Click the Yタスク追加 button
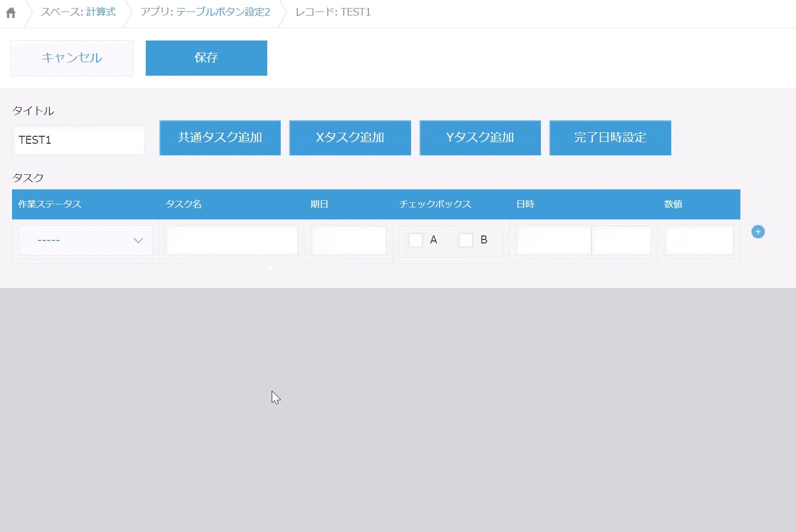Viewport: 796px width, 532px height. click(x=480, y=138)
